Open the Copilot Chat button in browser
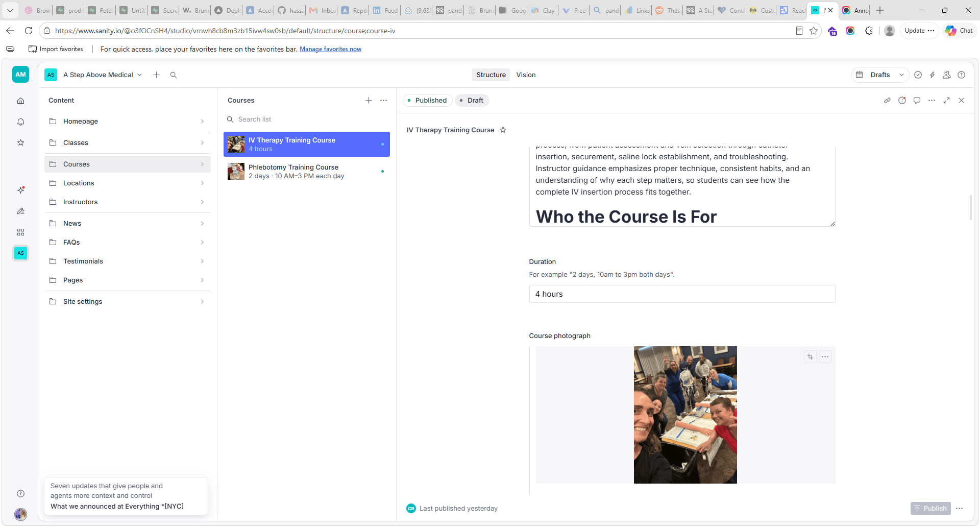Image resolution: width=980 pixels, height=527 pixels. (x=959, y=31)
